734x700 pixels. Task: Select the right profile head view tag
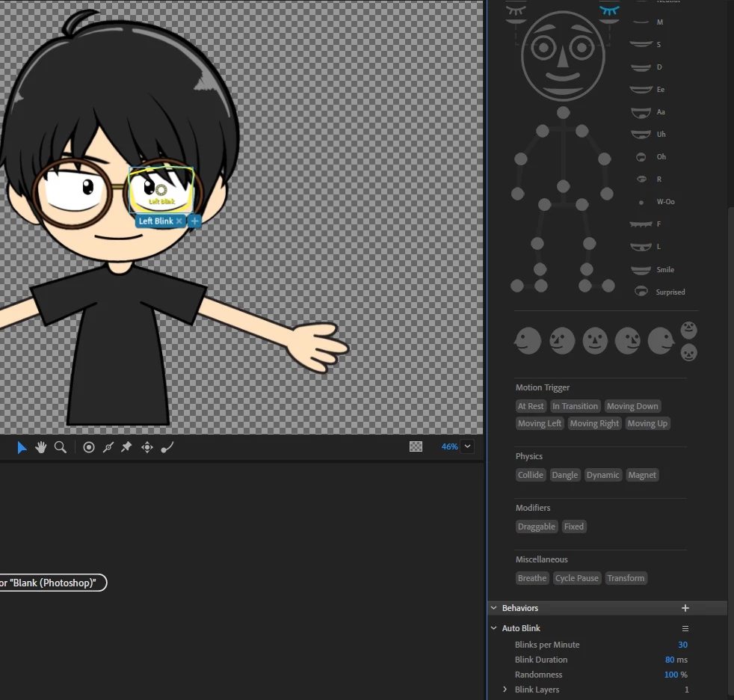(661, 340)
